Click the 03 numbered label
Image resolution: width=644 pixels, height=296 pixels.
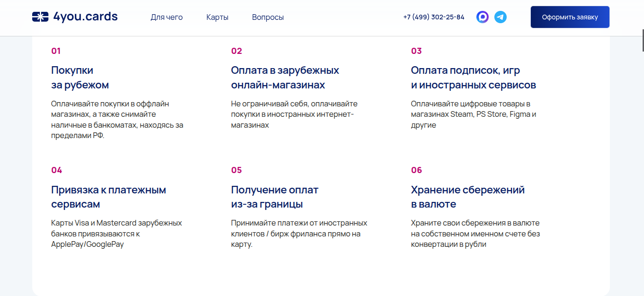pos(416,51)
